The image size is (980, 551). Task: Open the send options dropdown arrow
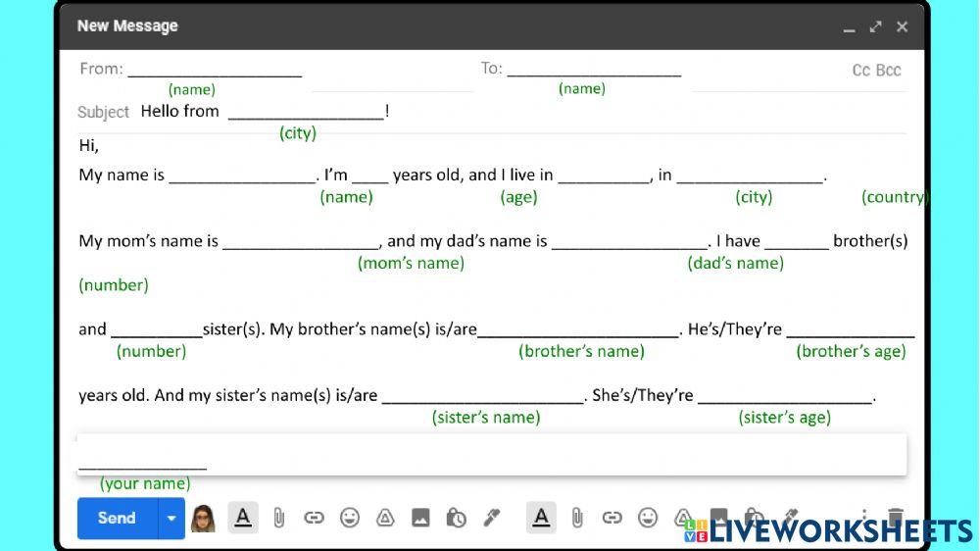click(171, 518)
